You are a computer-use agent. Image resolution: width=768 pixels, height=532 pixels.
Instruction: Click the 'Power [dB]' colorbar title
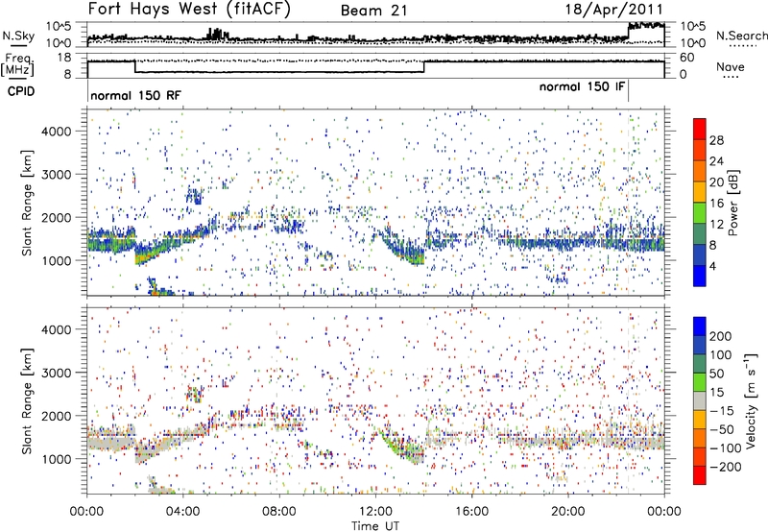732,203
